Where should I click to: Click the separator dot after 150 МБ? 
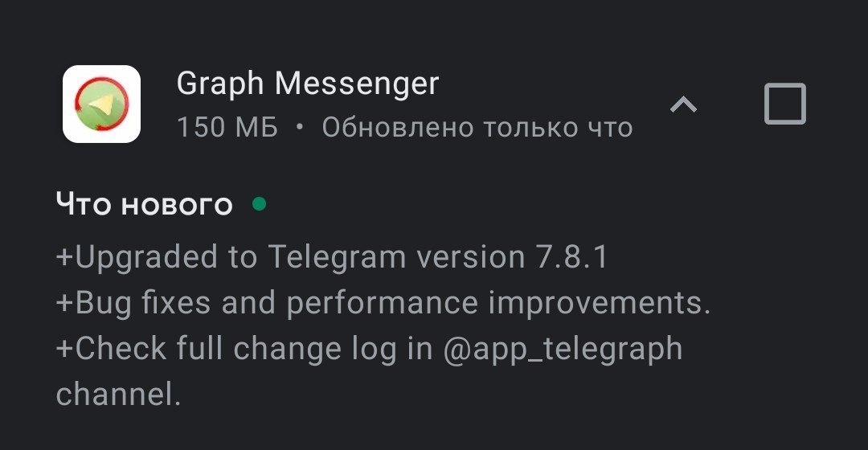[300, 127]
